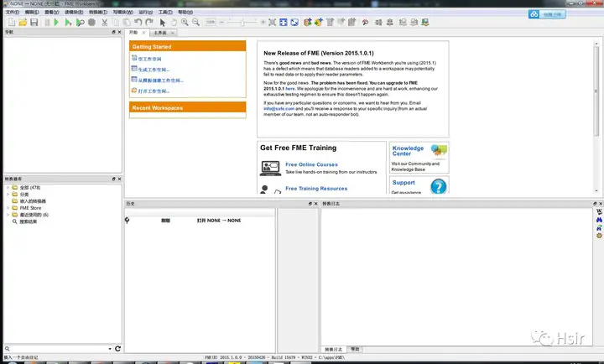
Task: Click the Undo arrow icon
Action: pos(138,23)
